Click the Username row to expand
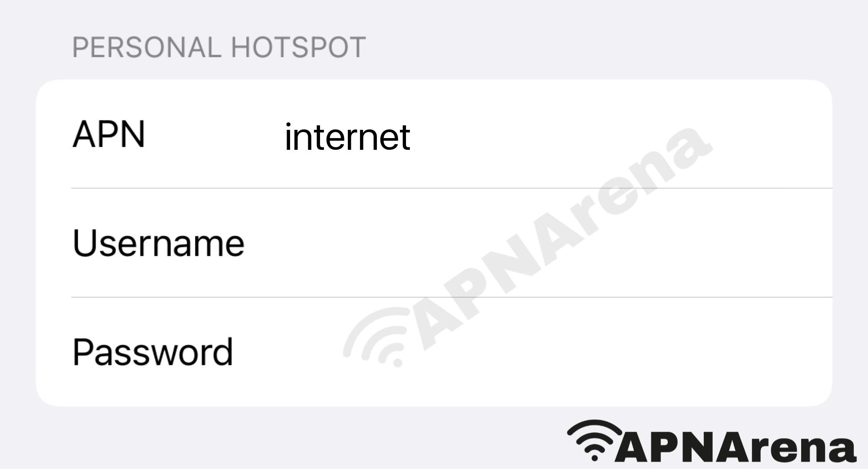Image resolution: width=868 pixels, height=469 pixels. pos(434,244)
